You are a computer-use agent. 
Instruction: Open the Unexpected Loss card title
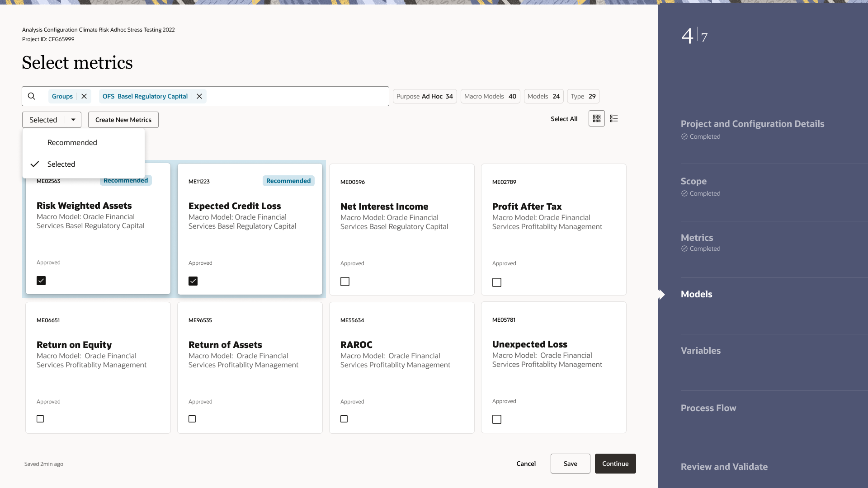[x=529, y=344]
